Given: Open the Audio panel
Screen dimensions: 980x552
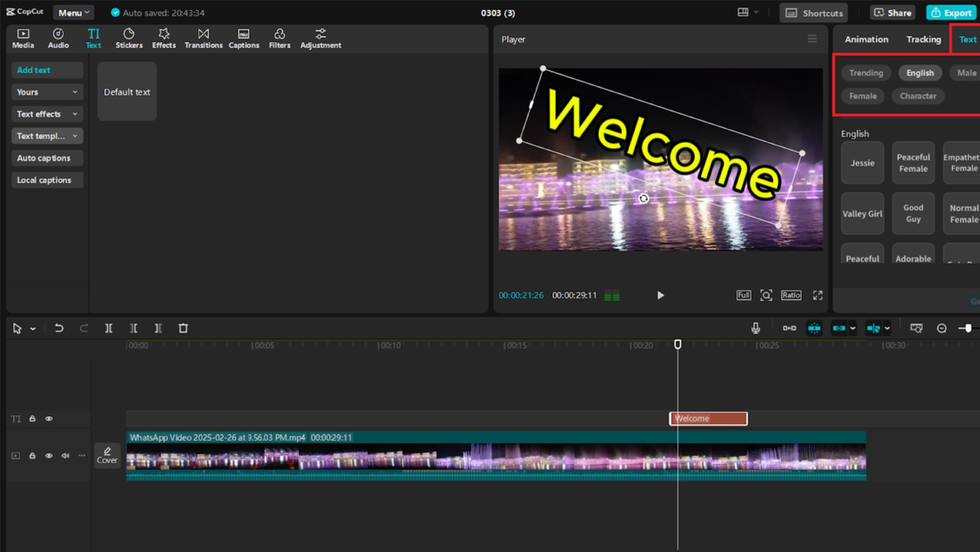Looking at the screenshot, I should tap(58, 38).
